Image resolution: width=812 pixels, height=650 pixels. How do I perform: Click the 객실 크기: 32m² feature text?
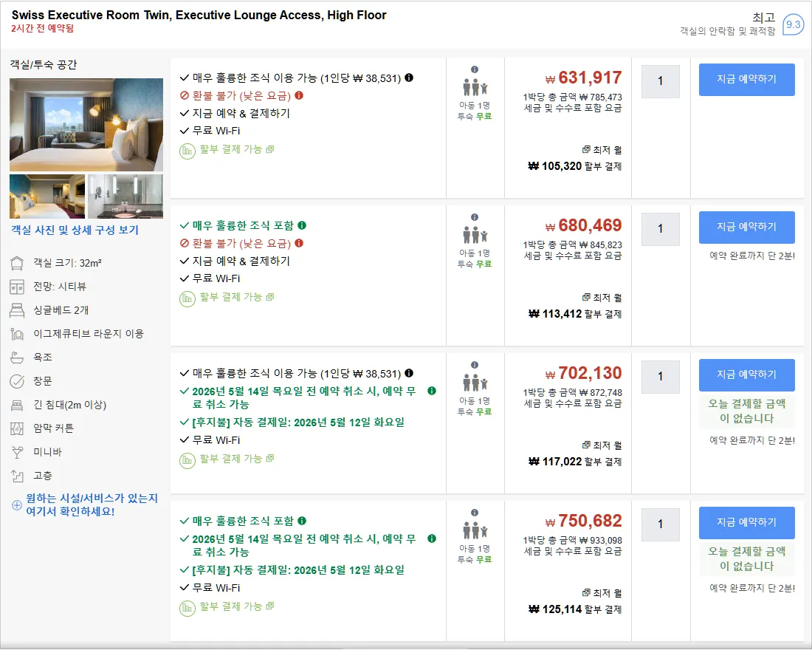67,263
